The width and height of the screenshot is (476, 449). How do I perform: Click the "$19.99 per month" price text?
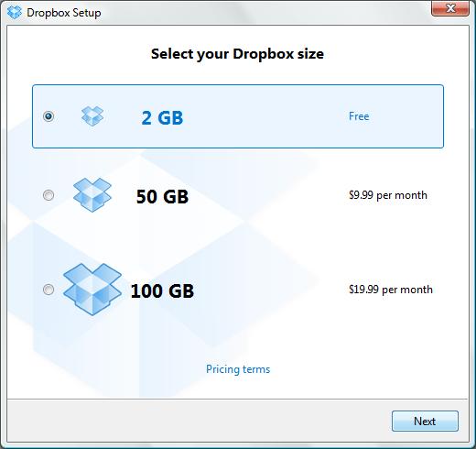pyautogui.click(x=391, y=290)
